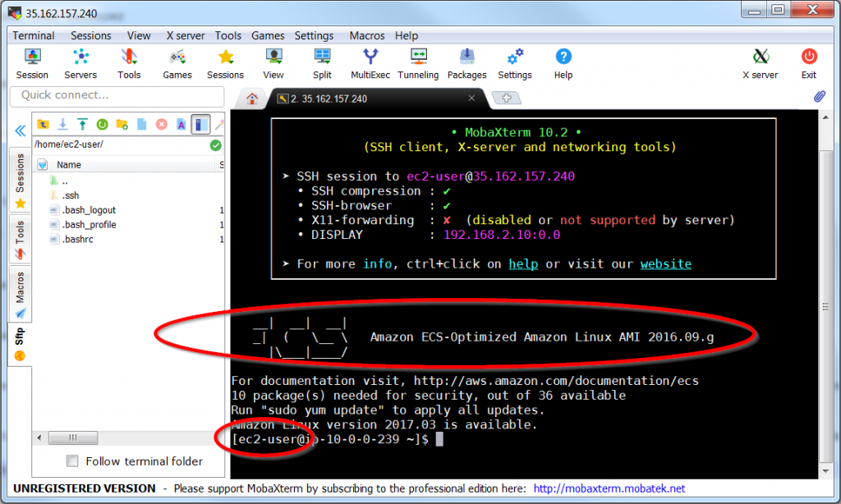
Task: Open the Macros menu
Action: point(366,35)
